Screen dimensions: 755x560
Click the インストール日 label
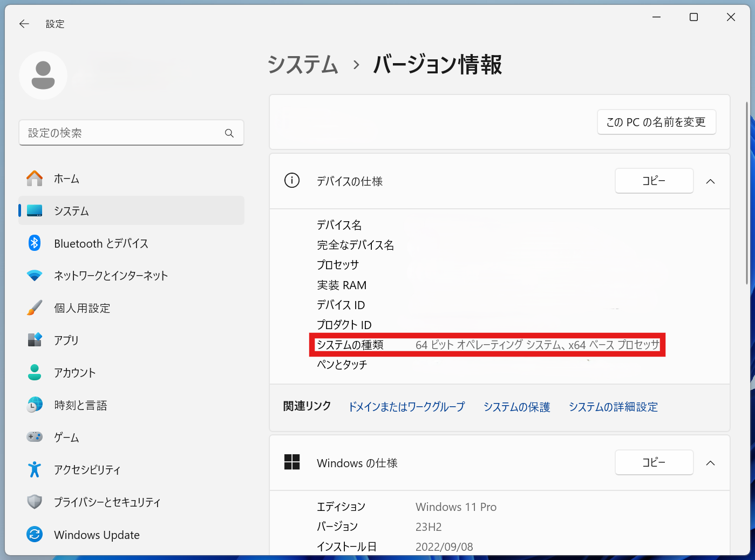(346, 547)
